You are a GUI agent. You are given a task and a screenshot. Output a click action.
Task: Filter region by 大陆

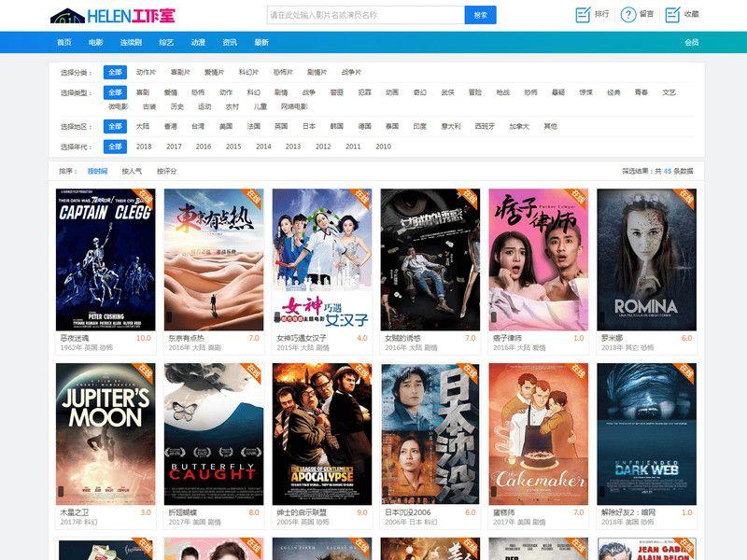143,127
